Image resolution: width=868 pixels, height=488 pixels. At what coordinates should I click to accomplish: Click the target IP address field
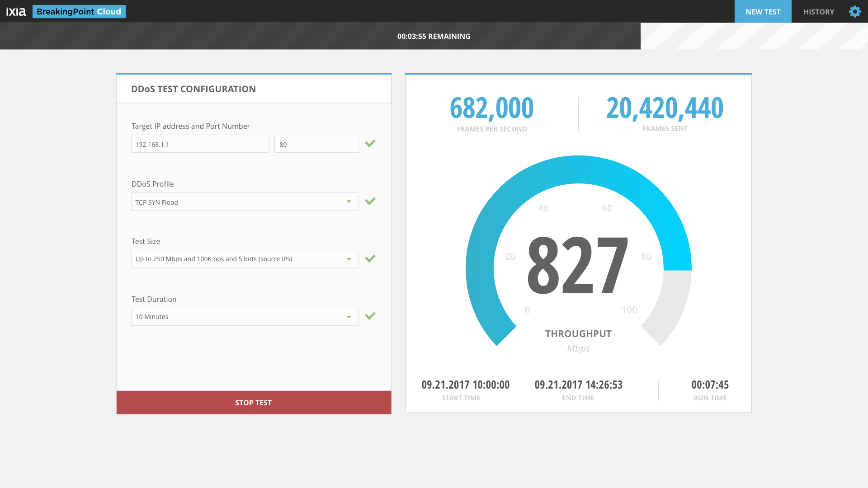coord(200,144)
